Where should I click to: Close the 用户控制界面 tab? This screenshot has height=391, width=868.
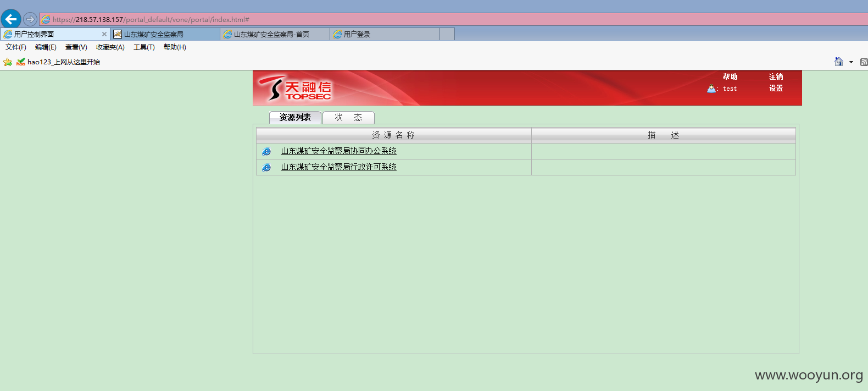(x=104, y=34)
